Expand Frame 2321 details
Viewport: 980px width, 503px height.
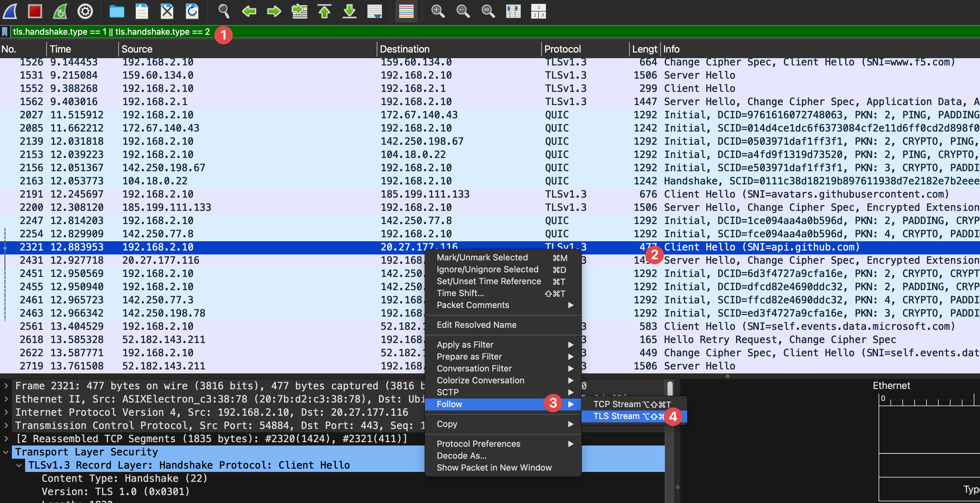tap(7, 385)
